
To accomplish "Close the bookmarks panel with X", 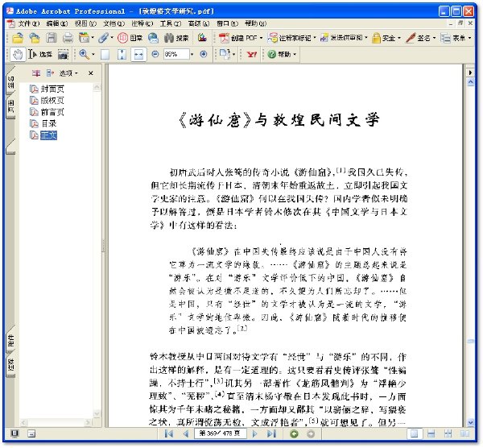I will tap(90, 73).
